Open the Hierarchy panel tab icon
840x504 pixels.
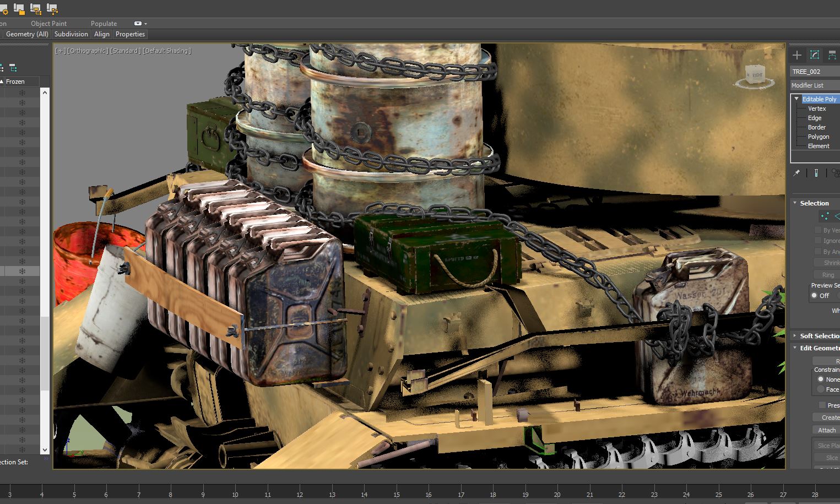pyautogui.click(x=832, y=55)
